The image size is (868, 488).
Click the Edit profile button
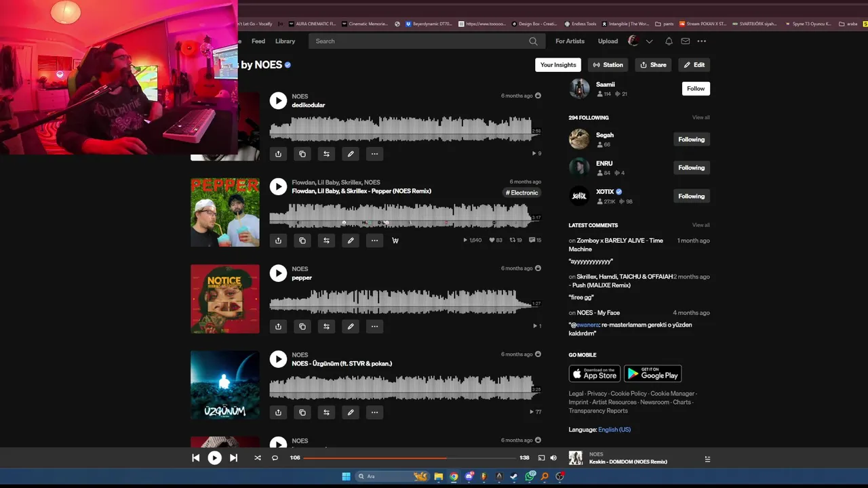pos(694,65)
